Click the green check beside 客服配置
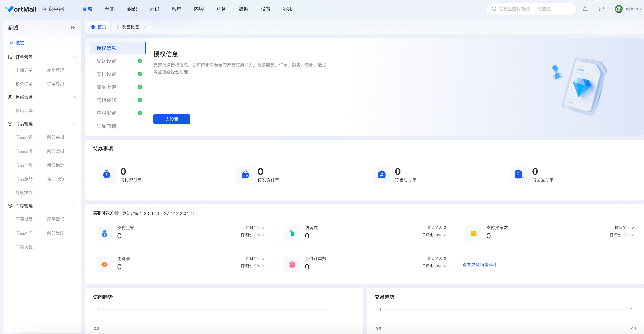Image resolution: width=644 pixels, height=334 pixels. tap(140, 113)
